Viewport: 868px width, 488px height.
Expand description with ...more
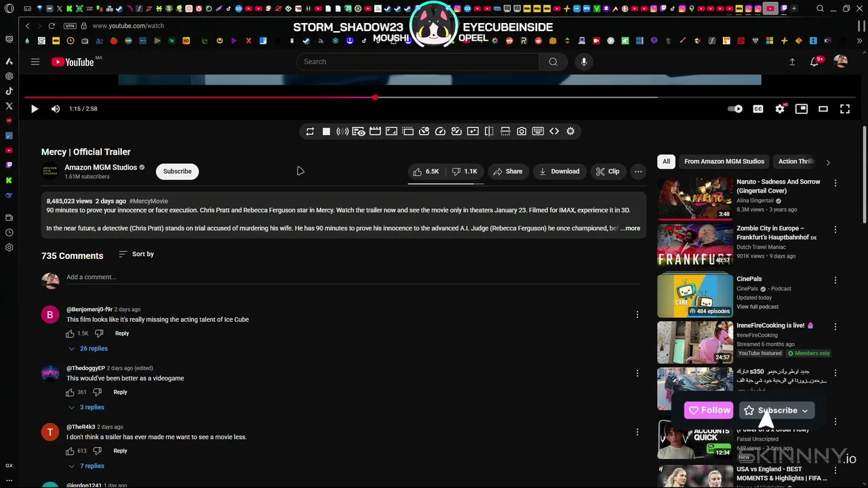click(630, 228)
